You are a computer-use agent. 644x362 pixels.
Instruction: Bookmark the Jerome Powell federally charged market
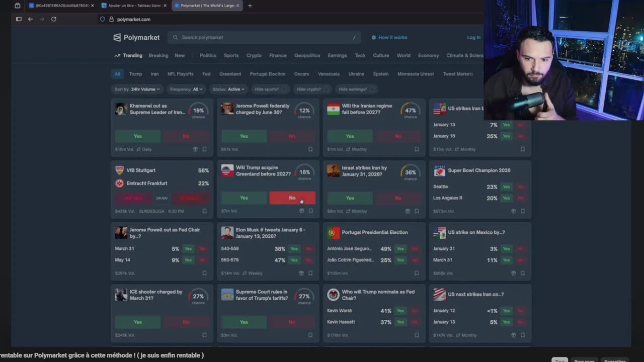point(310,149)
